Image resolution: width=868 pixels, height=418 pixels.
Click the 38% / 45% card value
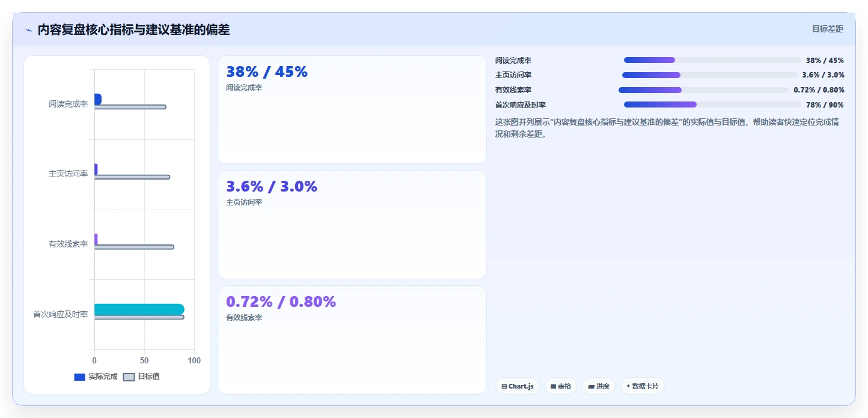coord(267,72)
